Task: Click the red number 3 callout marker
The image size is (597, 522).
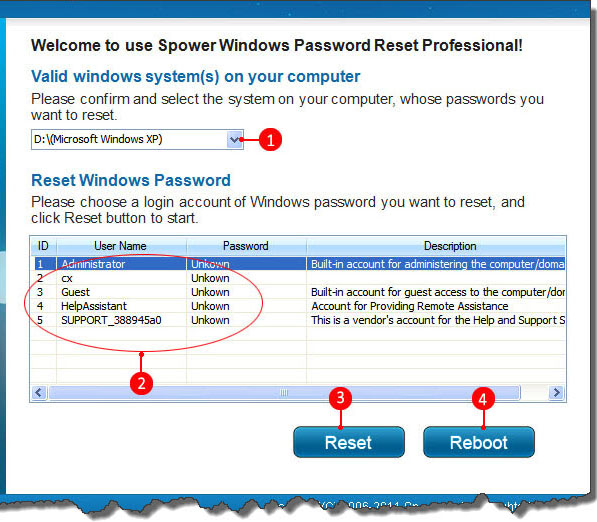Action: click(340, 398)
